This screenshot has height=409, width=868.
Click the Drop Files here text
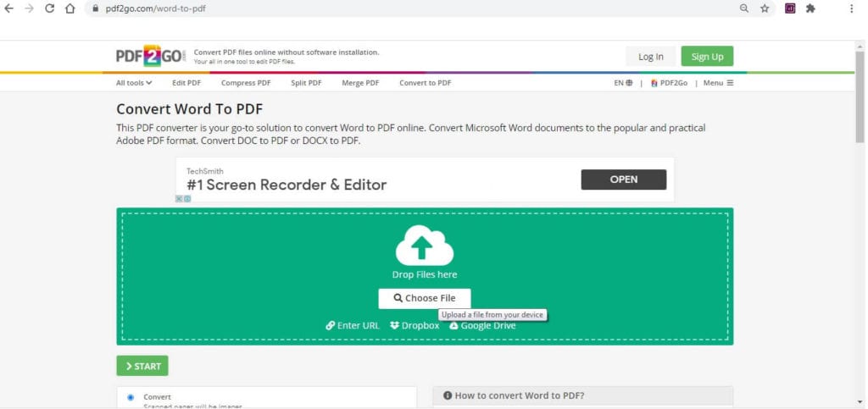pos(425,274)
